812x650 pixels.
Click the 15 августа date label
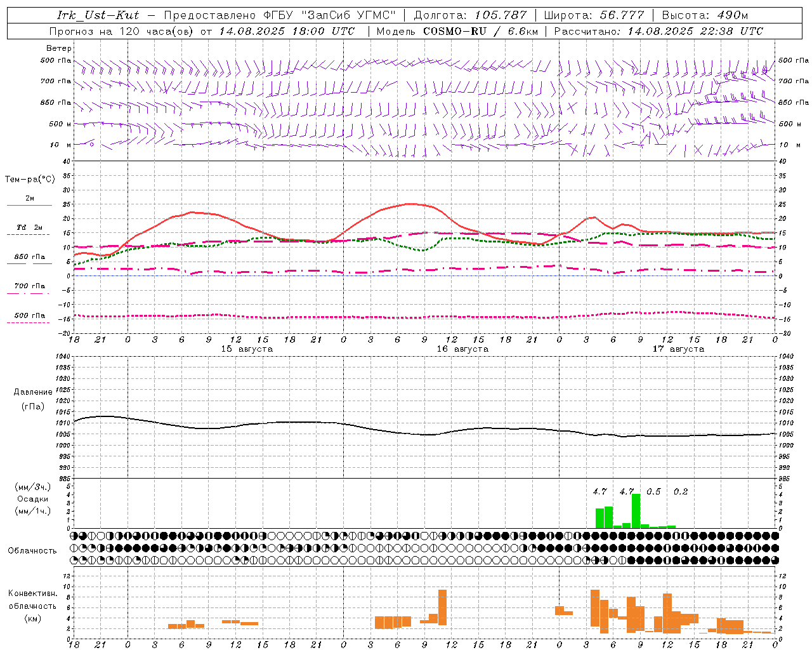pos(247,349)
